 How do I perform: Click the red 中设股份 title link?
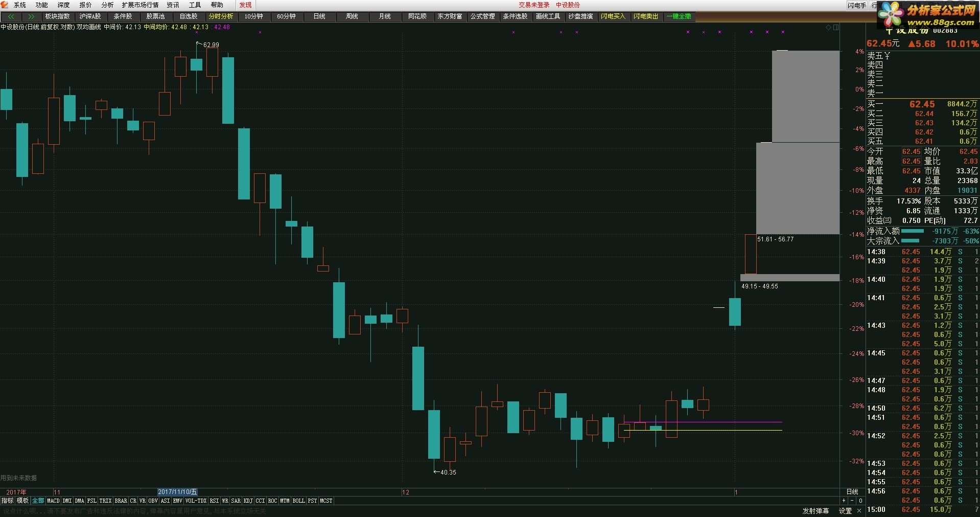click(568, 5)
